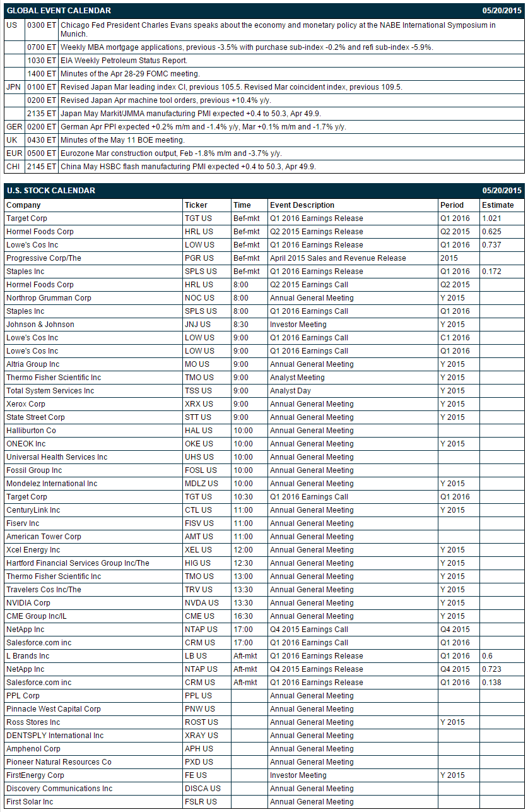Click the FOSL US ticker cell
528x812 pixels.
pos(207,470)
